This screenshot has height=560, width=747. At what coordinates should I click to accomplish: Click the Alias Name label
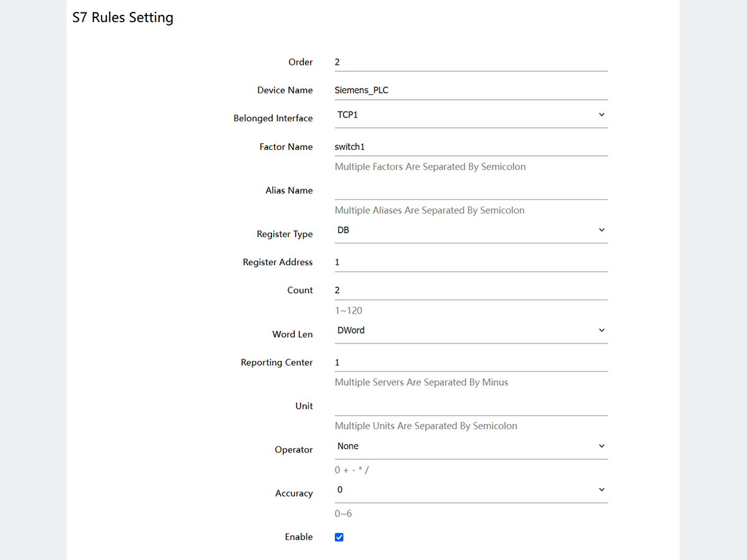pyautogui.click(x=289, y=190)
